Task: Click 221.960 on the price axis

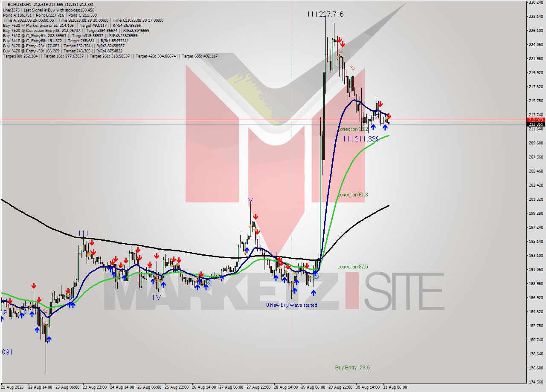Action: pyautogui.click(x=535, y=58)
